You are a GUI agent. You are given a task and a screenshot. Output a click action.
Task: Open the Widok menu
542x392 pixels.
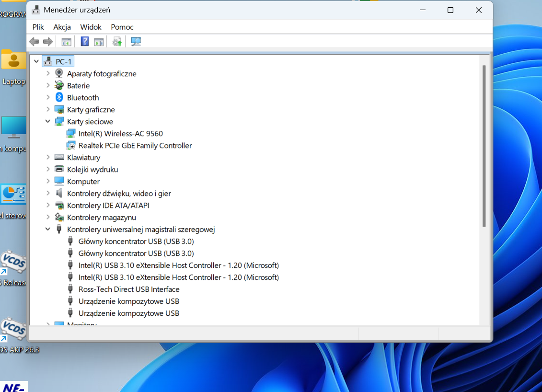91,27
